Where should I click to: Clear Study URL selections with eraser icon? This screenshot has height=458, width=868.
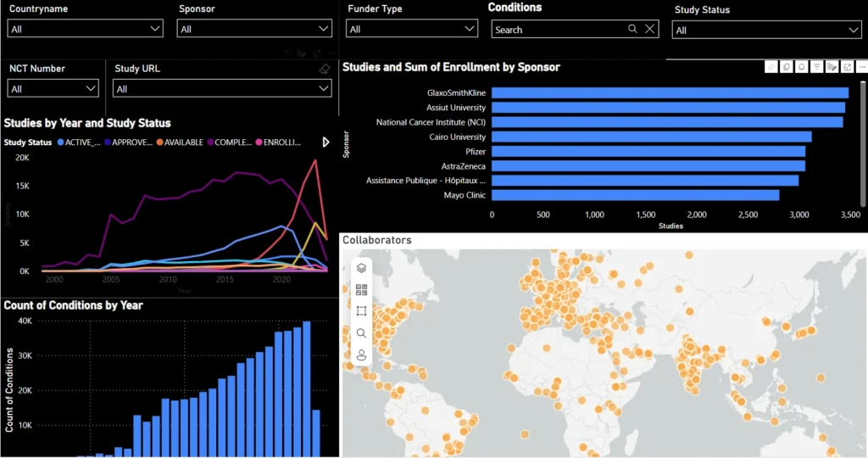click(325, 69)
